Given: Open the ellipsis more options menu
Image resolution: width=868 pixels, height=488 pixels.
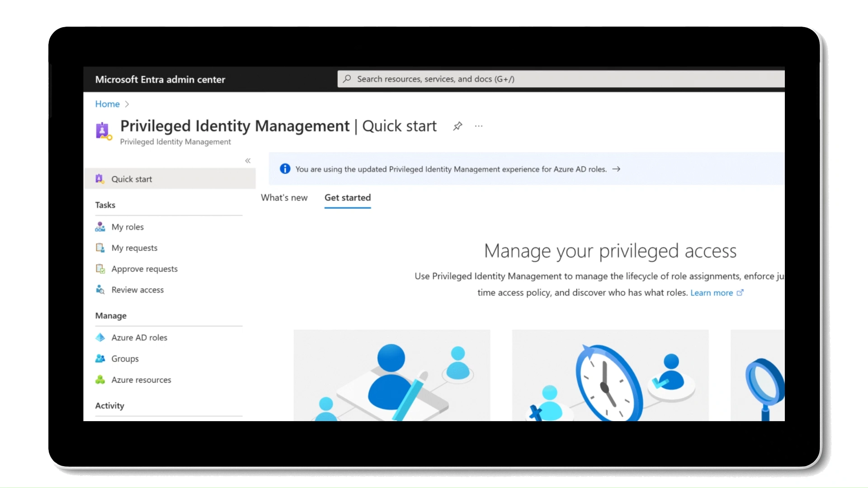Looking at the screenshot, I should [x=479, y=126].
